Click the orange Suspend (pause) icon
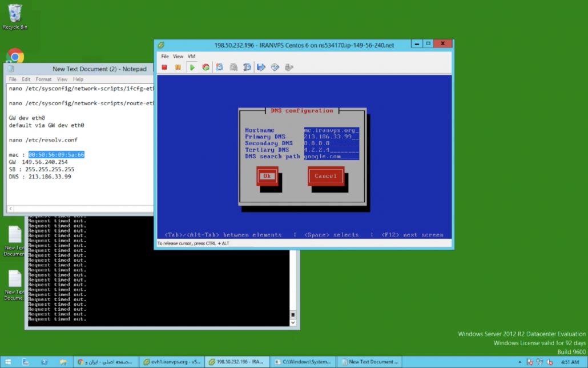This screenshot has height=368, width=588. (x=178, y=67)
